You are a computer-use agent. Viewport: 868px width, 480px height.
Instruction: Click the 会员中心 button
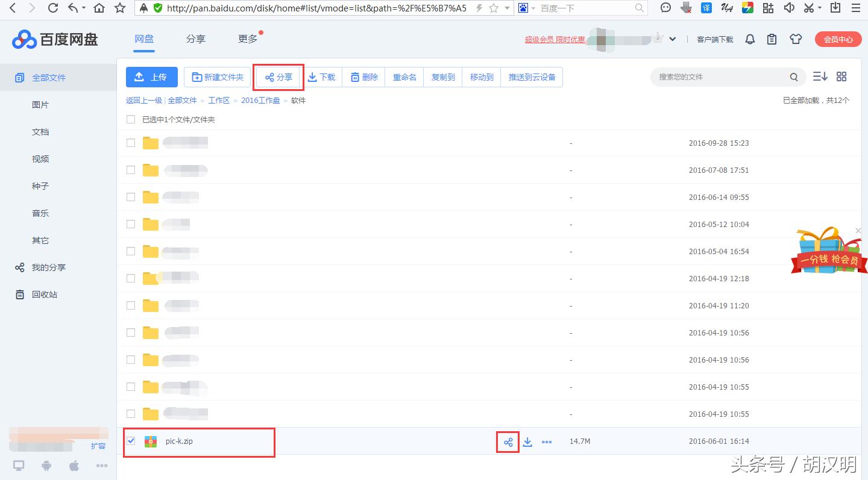[x=838, y=39]
